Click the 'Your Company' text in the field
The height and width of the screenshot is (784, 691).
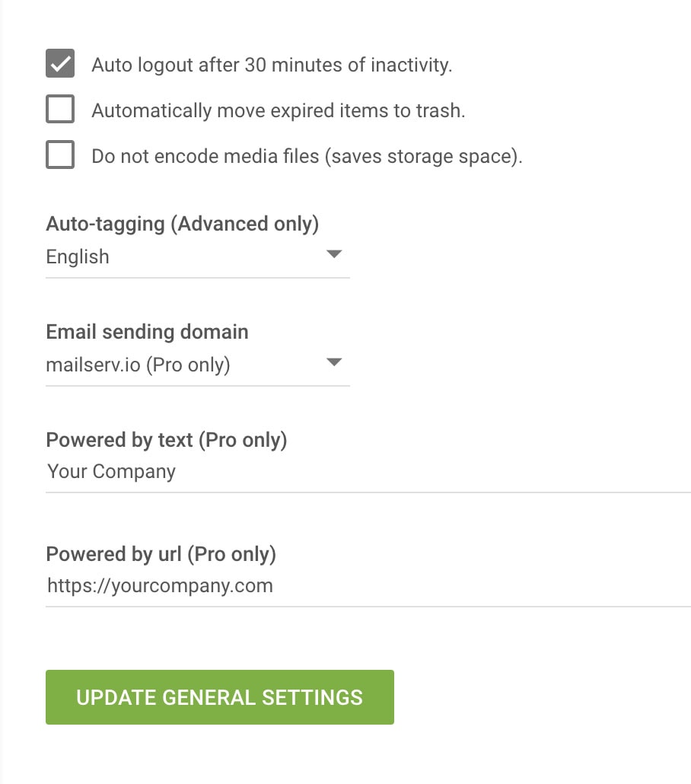[111, 472]
